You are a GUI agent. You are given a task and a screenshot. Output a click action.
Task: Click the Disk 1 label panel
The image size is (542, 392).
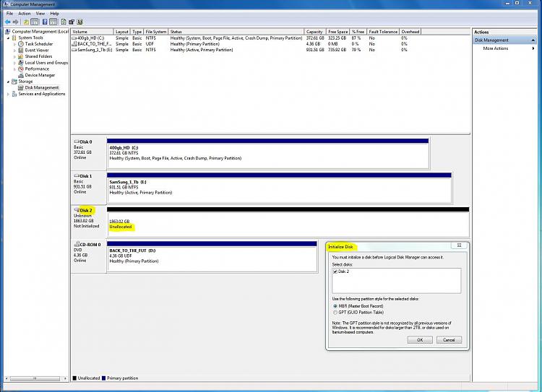88,188
